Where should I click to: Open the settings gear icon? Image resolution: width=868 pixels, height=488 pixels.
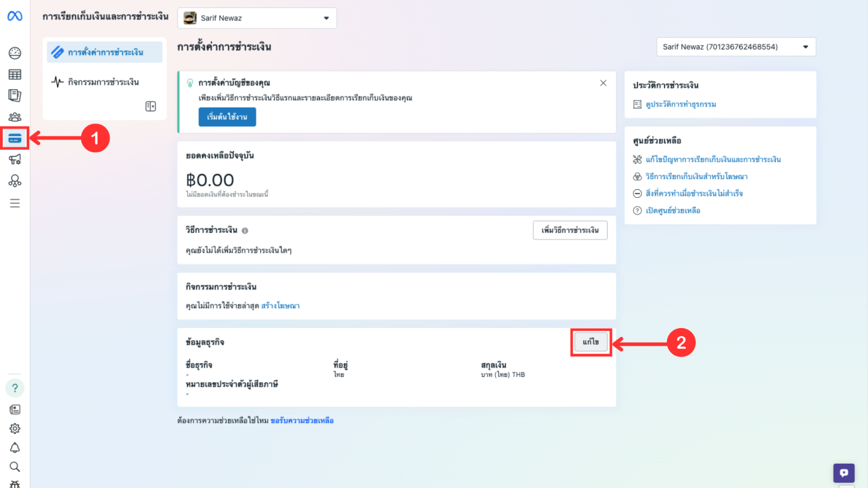point(15,428)
